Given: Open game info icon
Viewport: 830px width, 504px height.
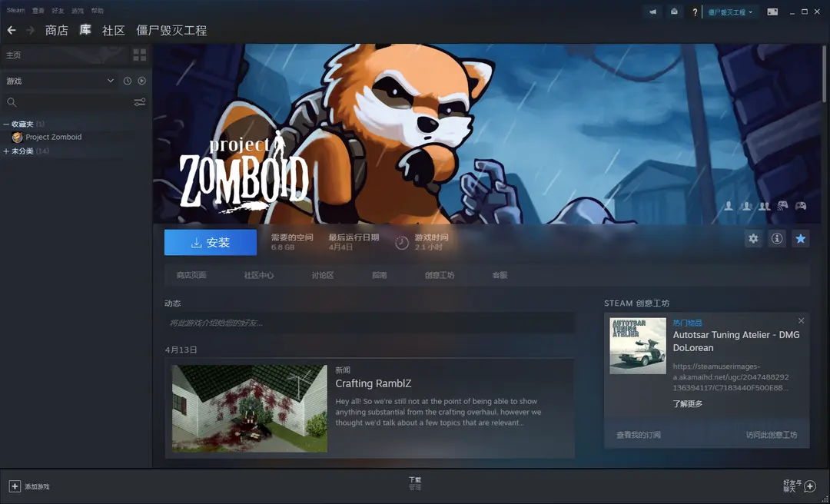Looking at the screenshot, I should 776,239.
